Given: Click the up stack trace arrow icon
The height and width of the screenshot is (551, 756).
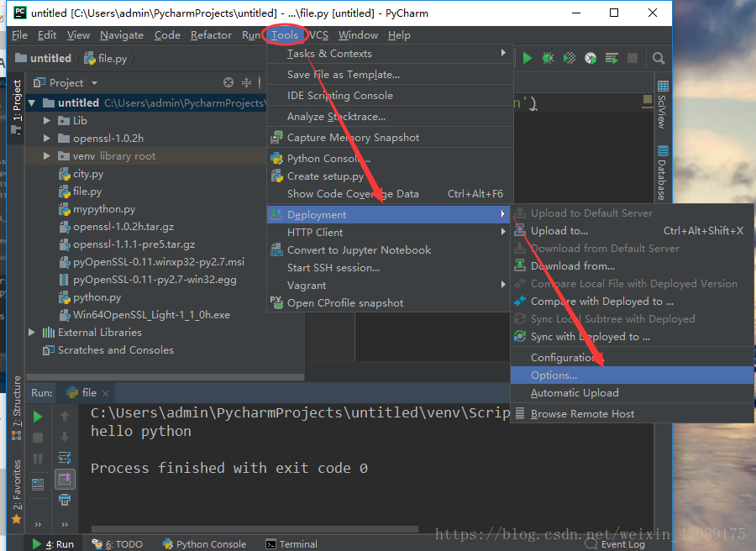Looking at the screenshot, I should [65, 416].
